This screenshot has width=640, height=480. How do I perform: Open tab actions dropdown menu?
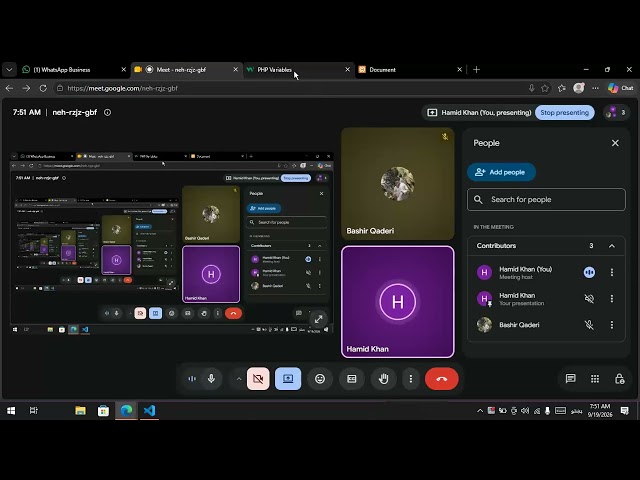9,70
